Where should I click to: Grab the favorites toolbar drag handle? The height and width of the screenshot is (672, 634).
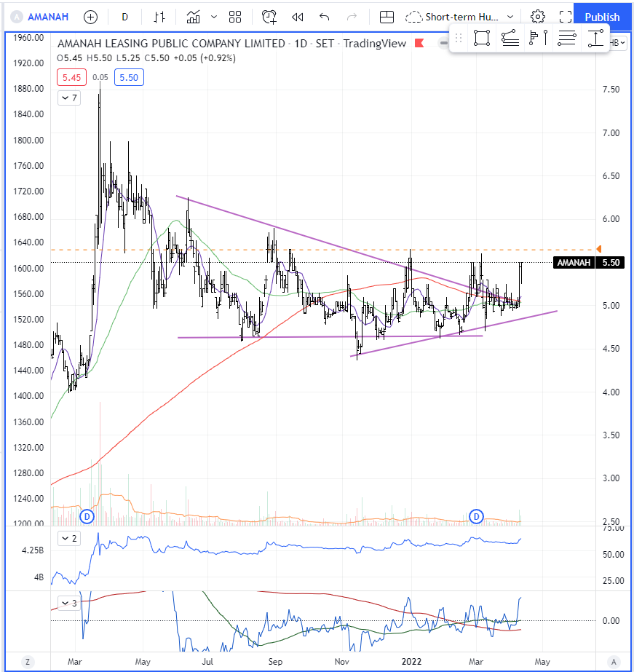pos(459,38)
